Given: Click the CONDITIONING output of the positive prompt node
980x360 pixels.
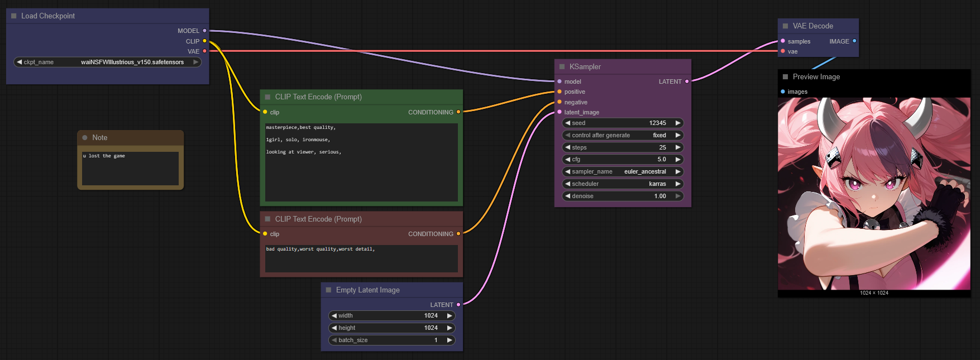Looking at the screenshot, I should (458, 112).
